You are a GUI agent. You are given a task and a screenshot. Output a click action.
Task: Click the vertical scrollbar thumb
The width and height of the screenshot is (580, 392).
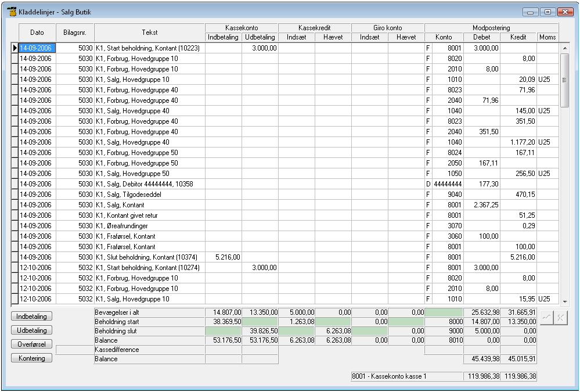point(564,80)
